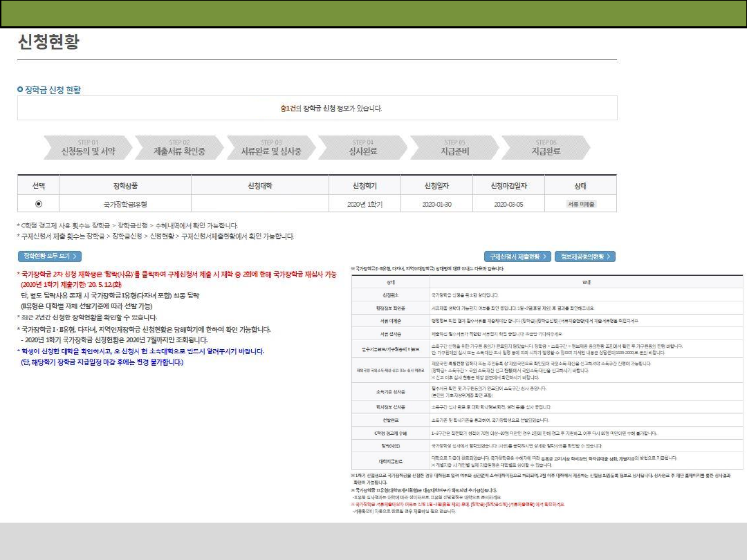Click STEP 03 서류완료 및 심사중 arrow
Viewport: 747px width, 560px height.
tap(270, 148)
